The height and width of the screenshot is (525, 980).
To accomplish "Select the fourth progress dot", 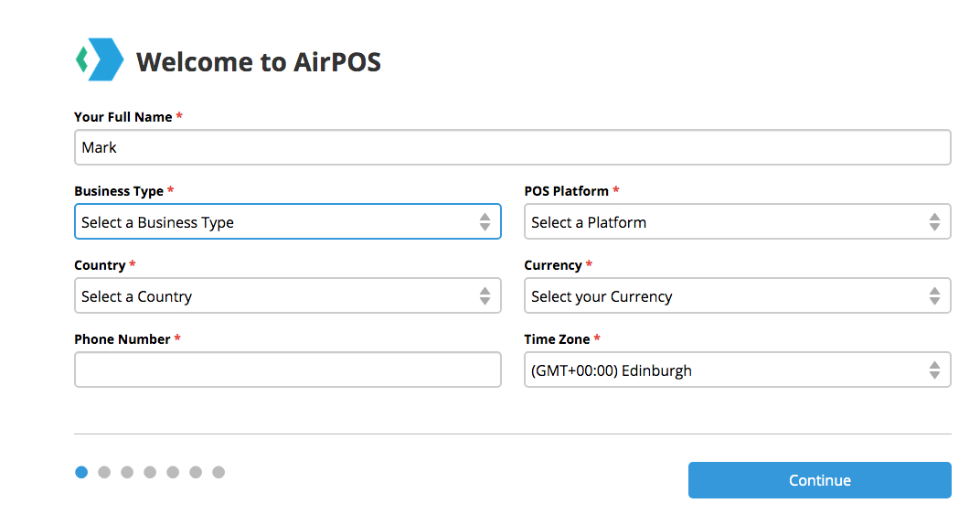I will coord(150,472).
